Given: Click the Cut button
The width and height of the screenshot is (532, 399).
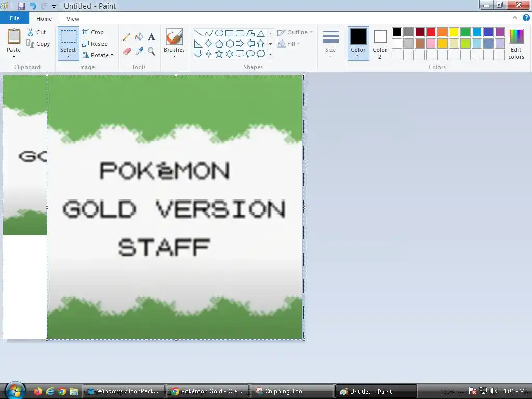Looking at the screenshot, I should point(37,32).
